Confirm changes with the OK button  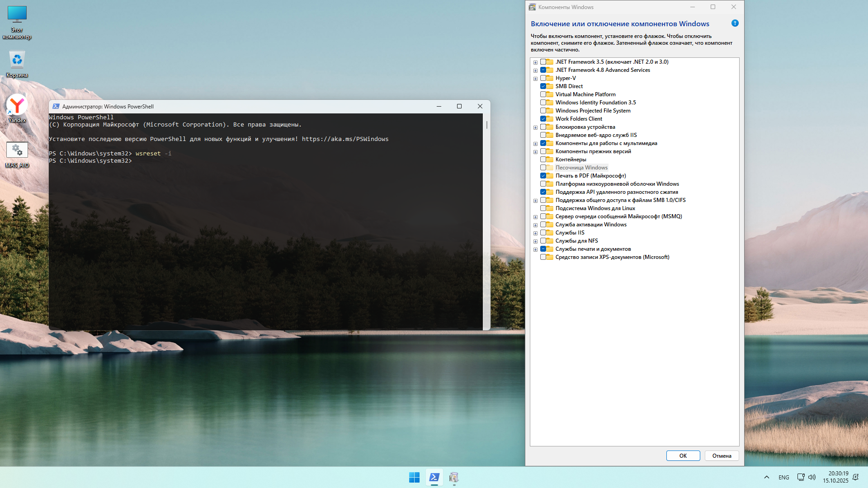(x=683, y=455)
